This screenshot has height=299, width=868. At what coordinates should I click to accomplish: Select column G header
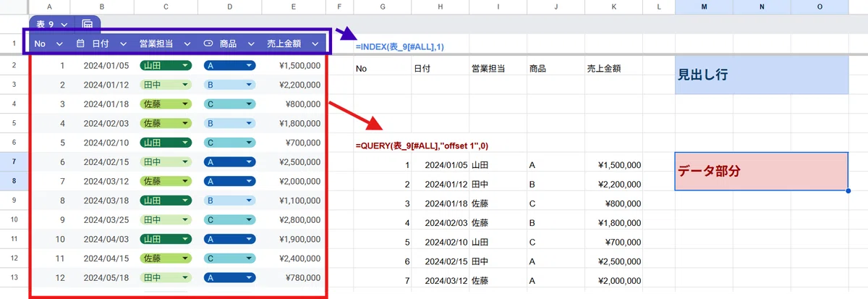[x=382, y=7]
